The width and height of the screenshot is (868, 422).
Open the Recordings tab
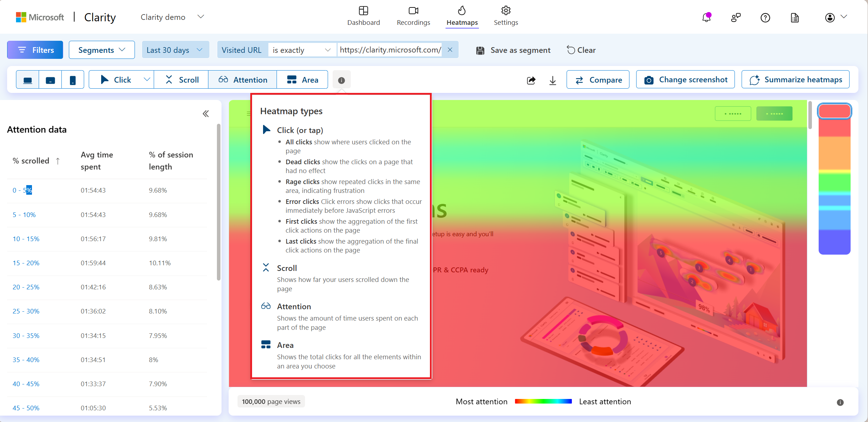tap(413, 16)
